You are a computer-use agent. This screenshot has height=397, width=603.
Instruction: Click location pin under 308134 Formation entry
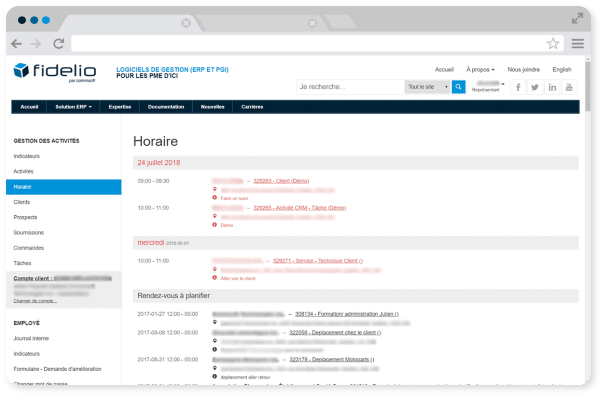tap(215, 322)
